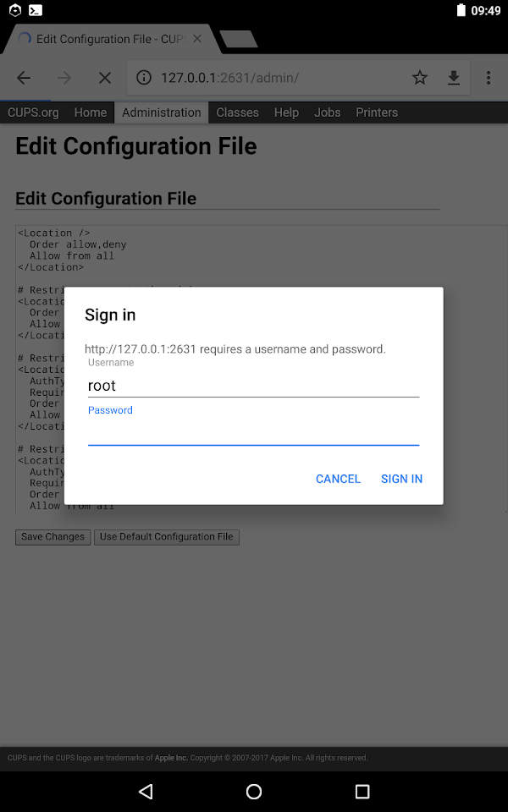508x812 pixels.
Task: Tap the Android back navigation button
Action: [146, 791]
